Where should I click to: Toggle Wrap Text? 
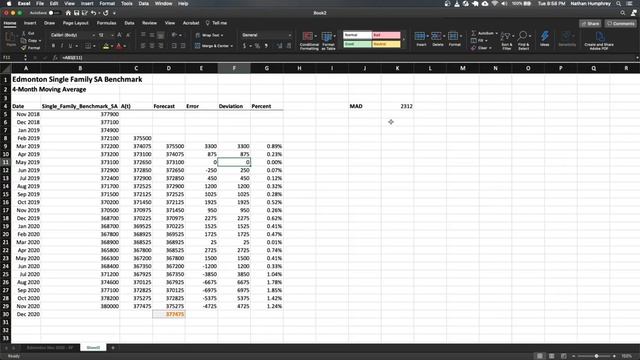pyautogui.click(x=209, y=35)
